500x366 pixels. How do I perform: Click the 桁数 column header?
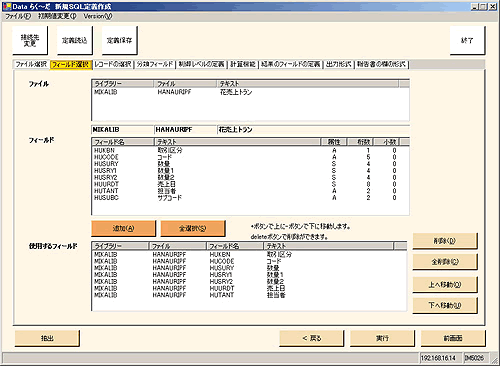pos(360,142)
